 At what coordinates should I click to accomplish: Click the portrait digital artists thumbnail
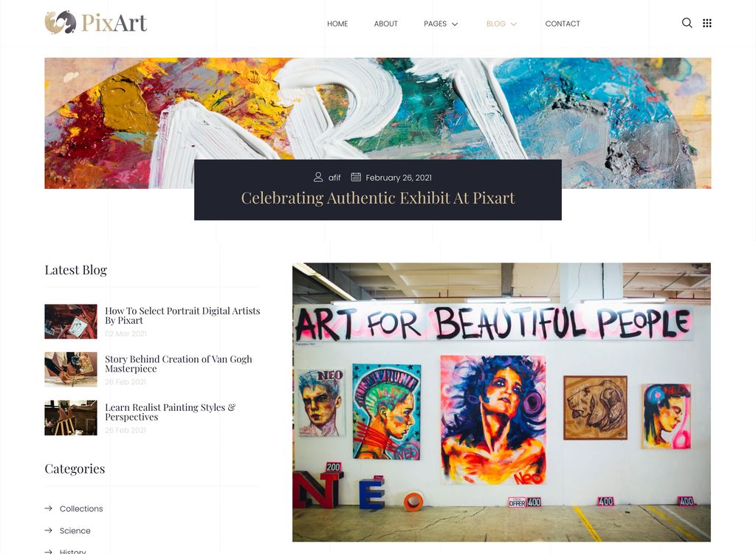click(x=71, y=321)
